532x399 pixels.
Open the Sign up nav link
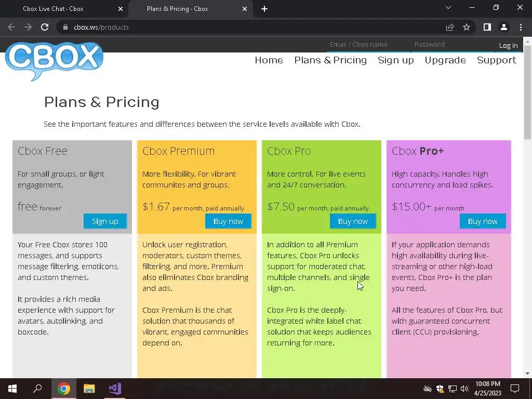coord(395,60)
